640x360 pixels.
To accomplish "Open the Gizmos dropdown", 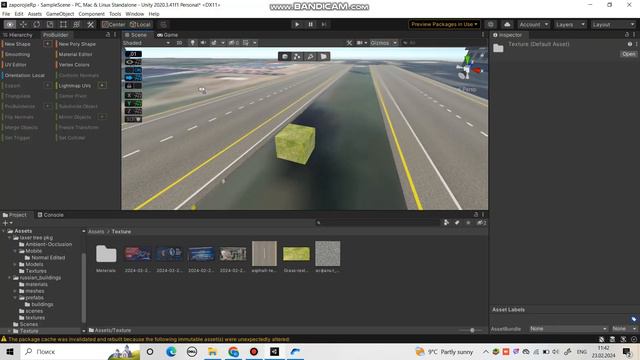I will click(383, 43).
